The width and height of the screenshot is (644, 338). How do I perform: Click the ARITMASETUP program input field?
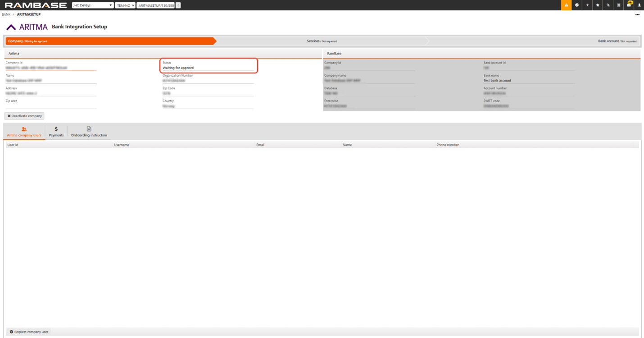point(155,5)
